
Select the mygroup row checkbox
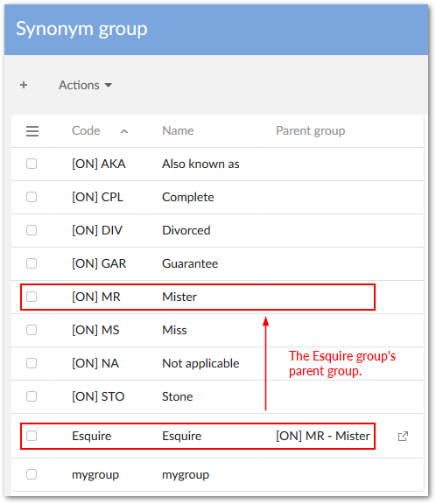pos(32,474)
